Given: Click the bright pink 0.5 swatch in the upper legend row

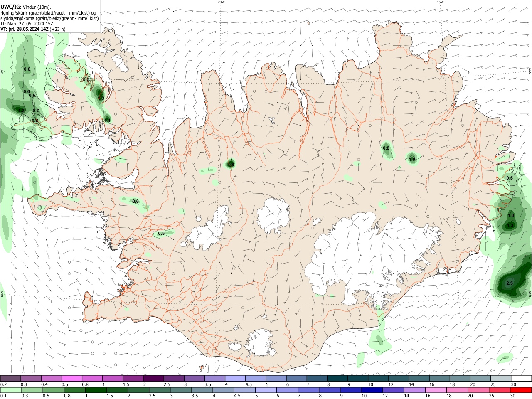Looking at the screenshot, I should [71, 379].
